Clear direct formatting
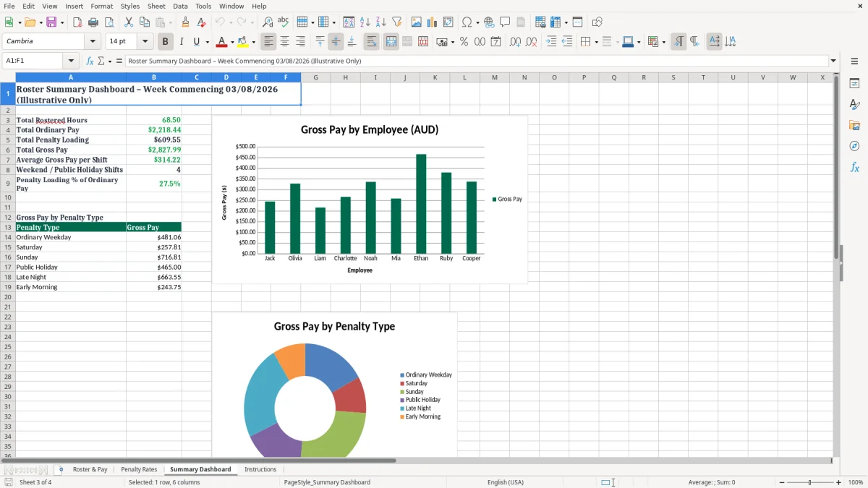 tap(201, 22)
